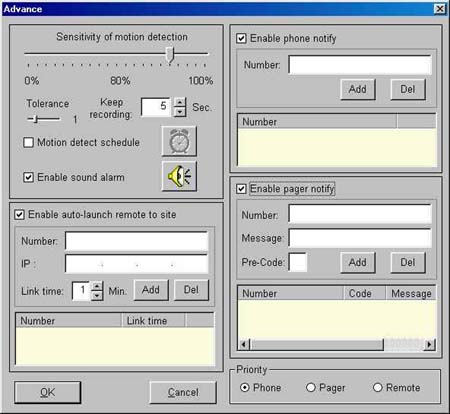Click the OK button
This screenshot has width=450, height=414.
coord(48,392)
